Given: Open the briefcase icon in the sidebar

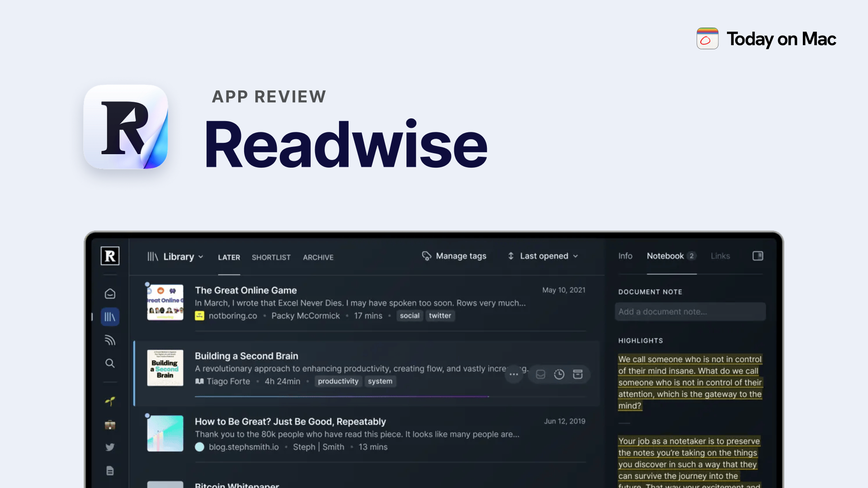Looking at the screenshot, I should pos(110,424).
